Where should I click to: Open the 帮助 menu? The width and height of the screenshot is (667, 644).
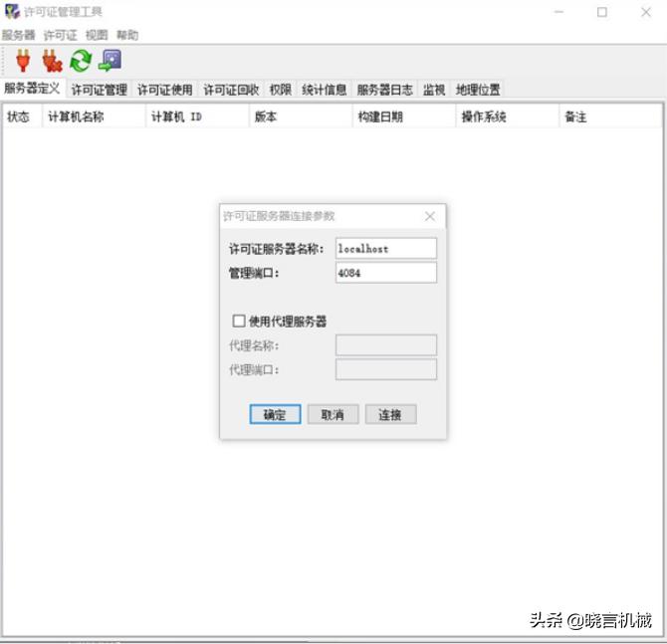pos(127,35)
